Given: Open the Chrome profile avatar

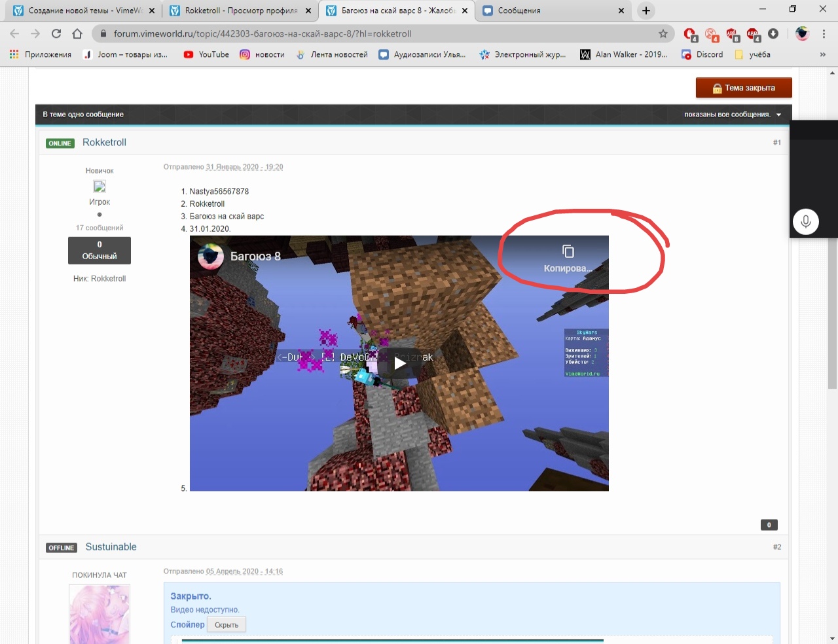Looking at the screenshot, I should point(802,33).
